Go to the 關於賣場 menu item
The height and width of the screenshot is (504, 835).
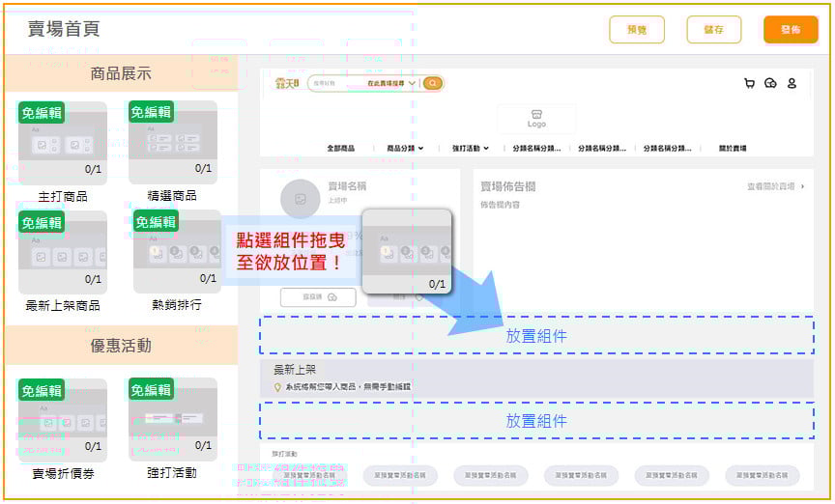tap(732, 149)
